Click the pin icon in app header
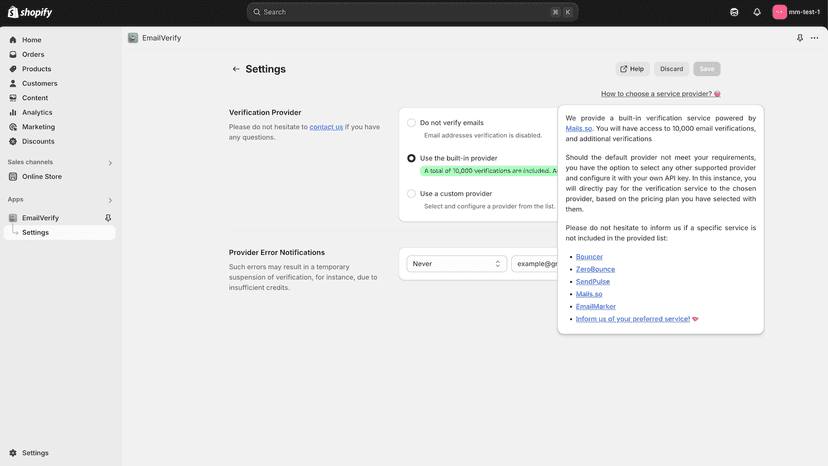Image resolution: width=828 pixels, height=466 pixels. click(800, 38)
